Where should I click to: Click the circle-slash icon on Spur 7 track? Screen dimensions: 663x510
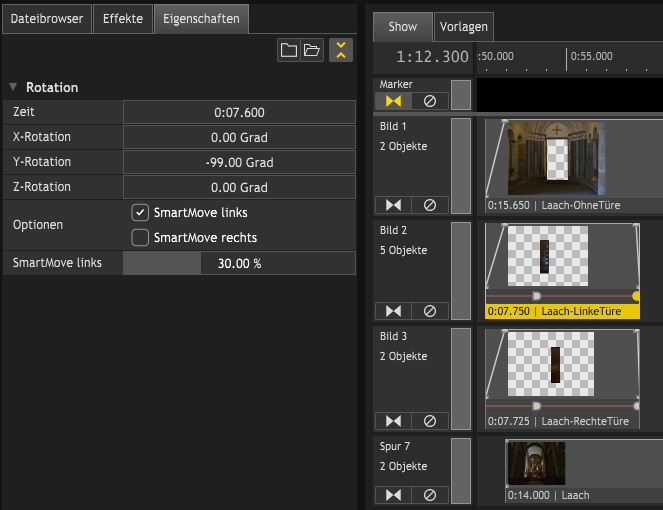430,494
